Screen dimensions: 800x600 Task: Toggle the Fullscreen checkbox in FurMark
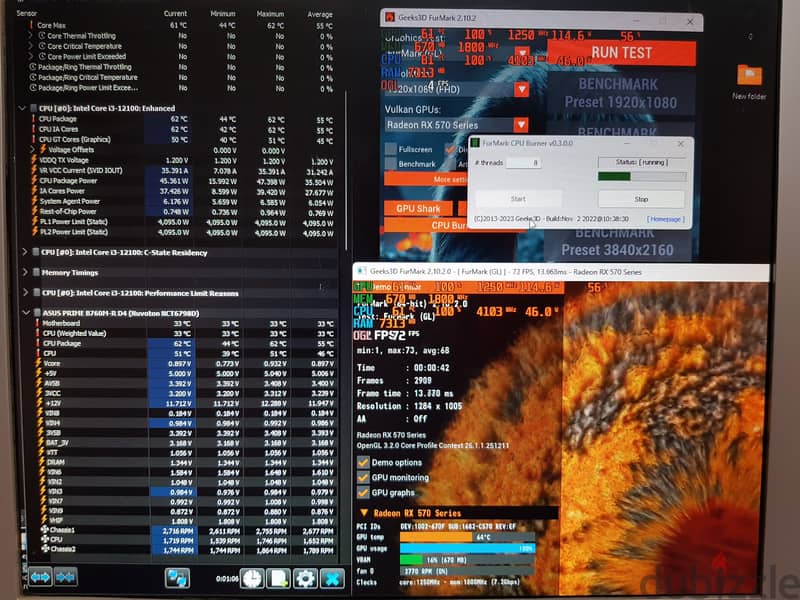pos(391,149)
